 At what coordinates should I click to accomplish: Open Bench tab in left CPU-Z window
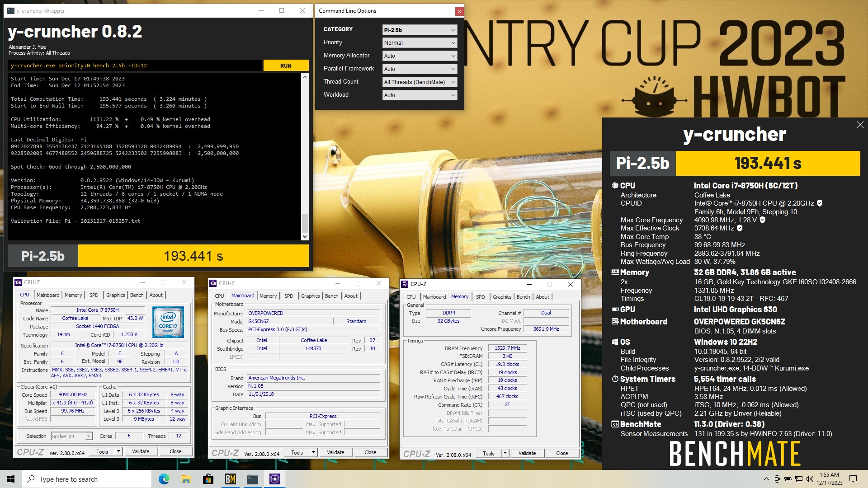pos(137,295)
